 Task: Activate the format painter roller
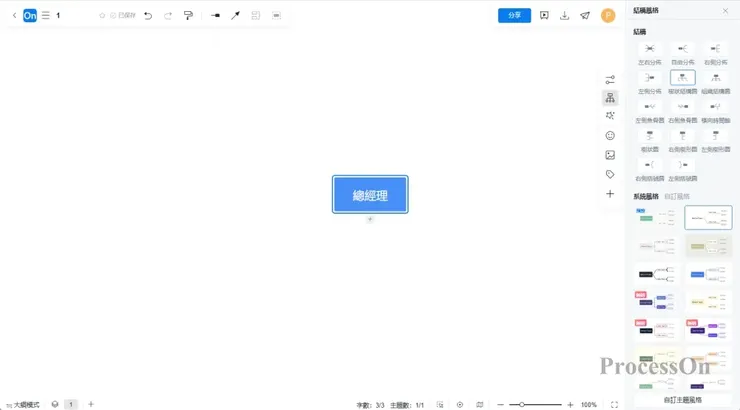point(188,16)
